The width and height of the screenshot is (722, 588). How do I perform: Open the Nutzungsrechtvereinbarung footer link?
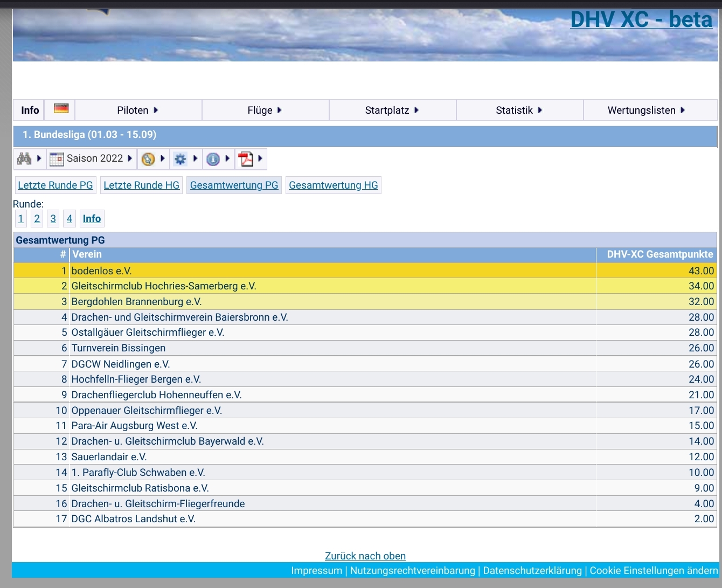coord(413,570)
